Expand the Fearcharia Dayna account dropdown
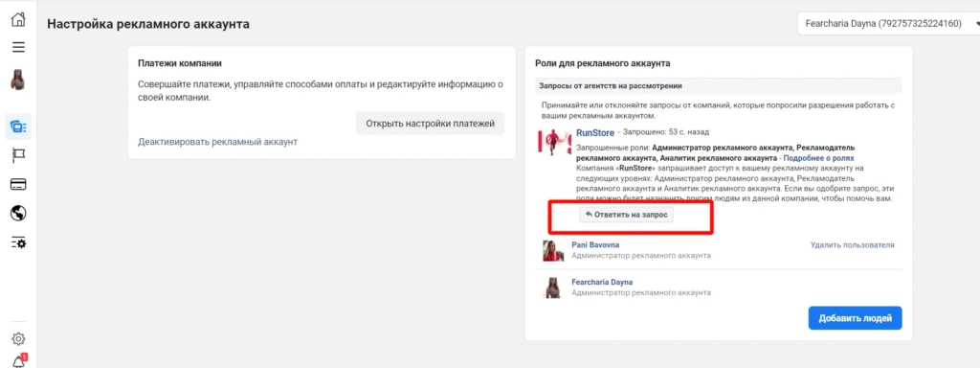Screen dimensions: 980x368 pos(888,24)
